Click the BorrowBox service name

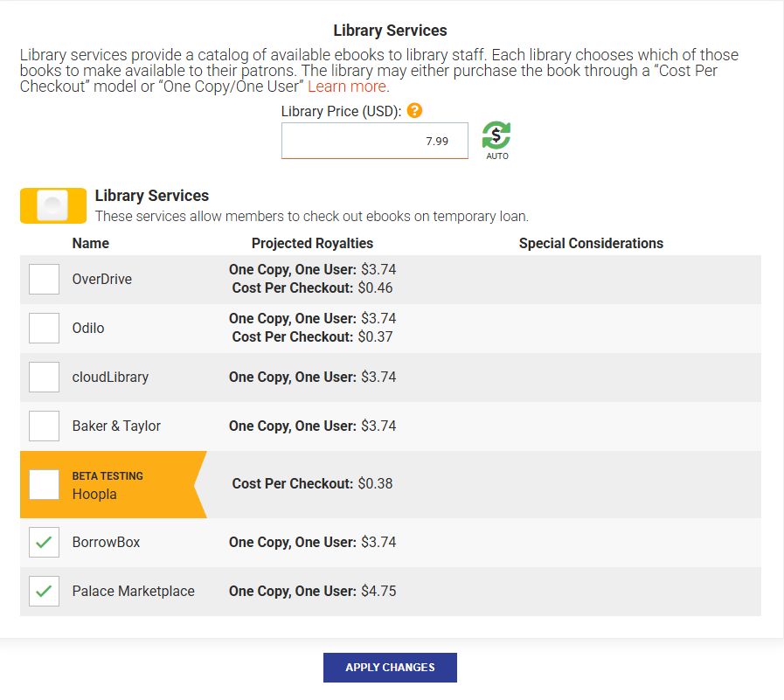106,542
